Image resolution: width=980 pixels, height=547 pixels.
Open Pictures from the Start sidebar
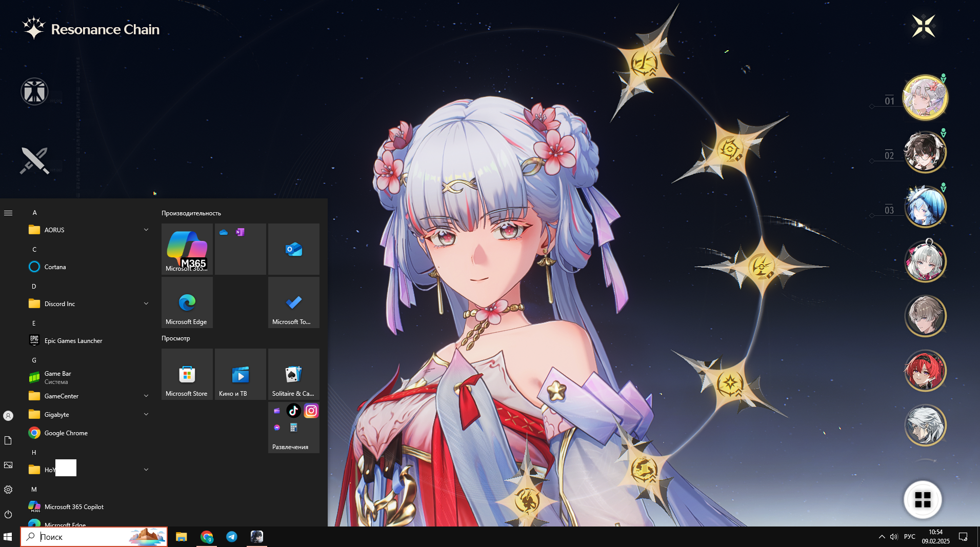click(x=8, y=465)
